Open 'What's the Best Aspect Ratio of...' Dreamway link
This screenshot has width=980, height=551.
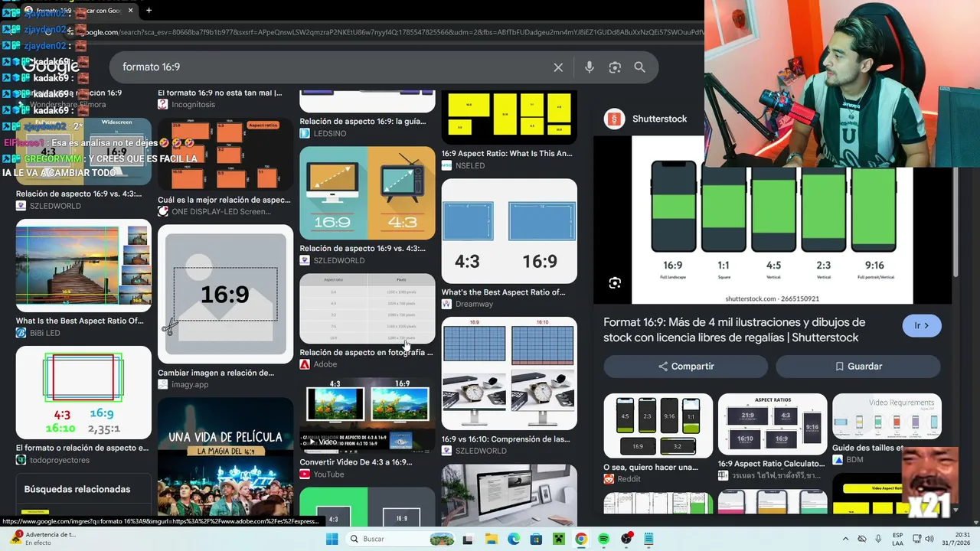(x=503, y=292)
